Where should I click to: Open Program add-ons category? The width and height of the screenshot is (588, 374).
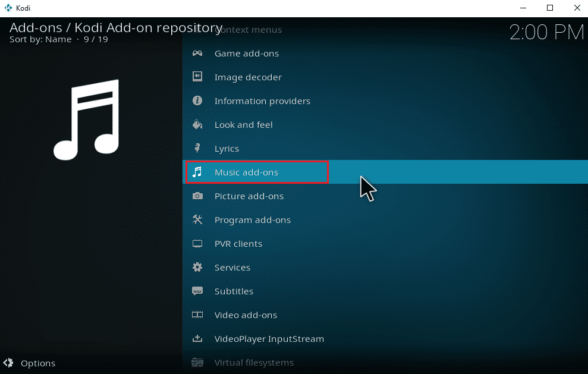tap(385, 219)
